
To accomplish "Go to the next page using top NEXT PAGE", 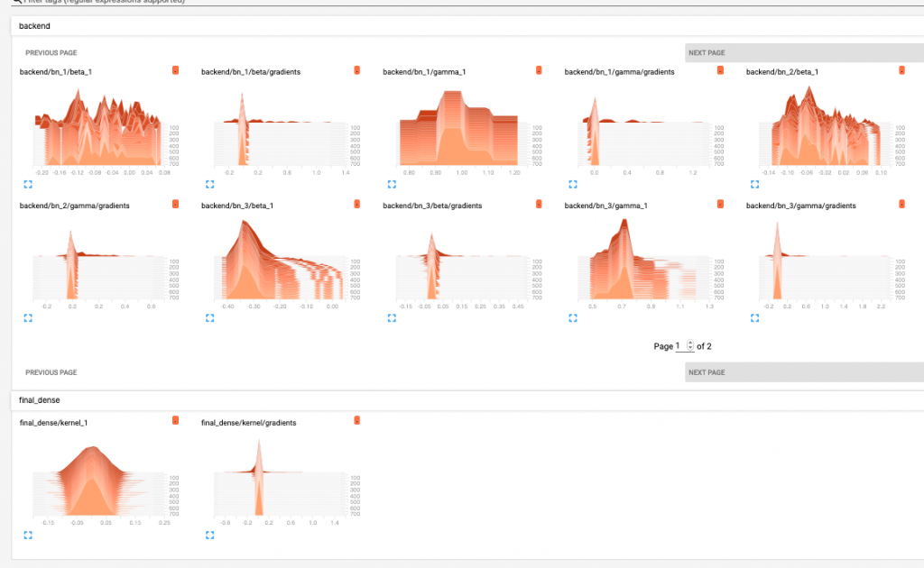I will click(804, 53).
